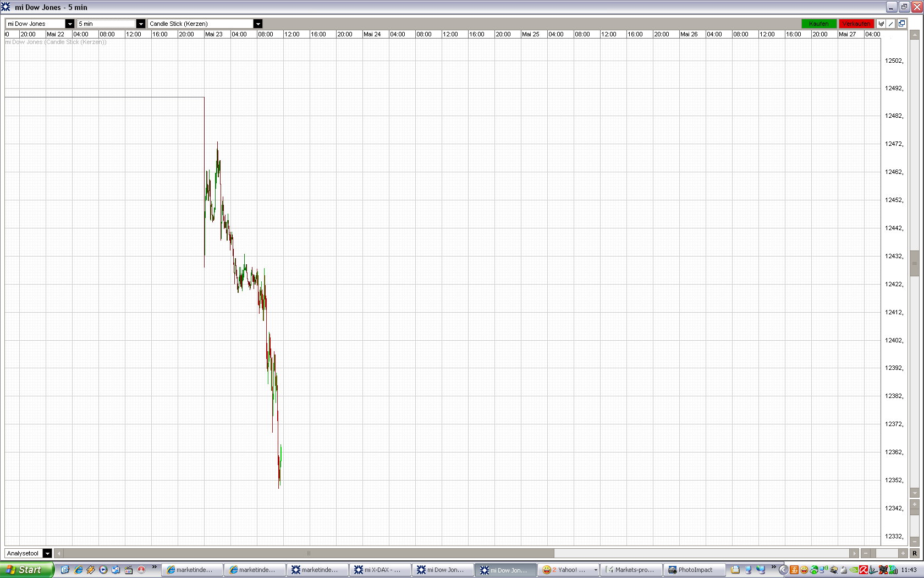Screen dimensions: 924x578
Task: Launch Internet Explorer from quick launch
Action: coord(78,570)
